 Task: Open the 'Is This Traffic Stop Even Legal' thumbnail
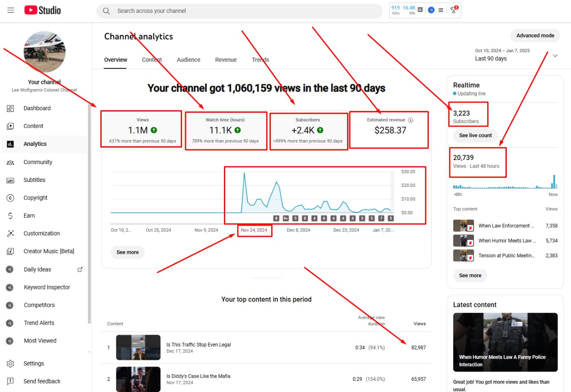[x=138, y=347]
